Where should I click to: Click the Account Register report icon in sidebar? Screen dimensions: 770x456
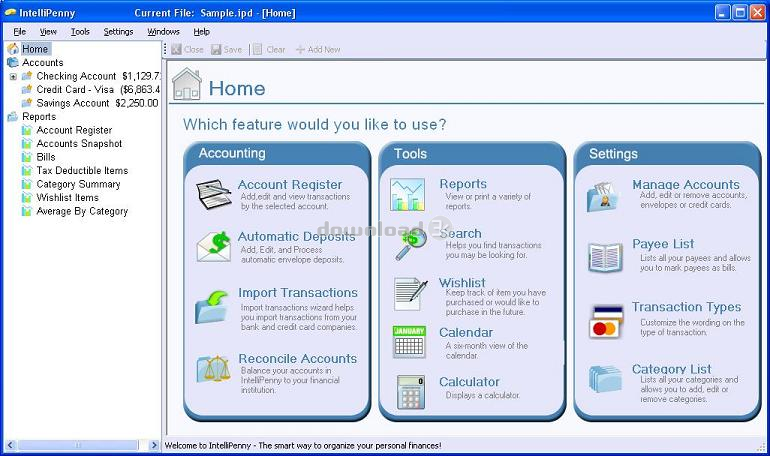tap(27, 130)
